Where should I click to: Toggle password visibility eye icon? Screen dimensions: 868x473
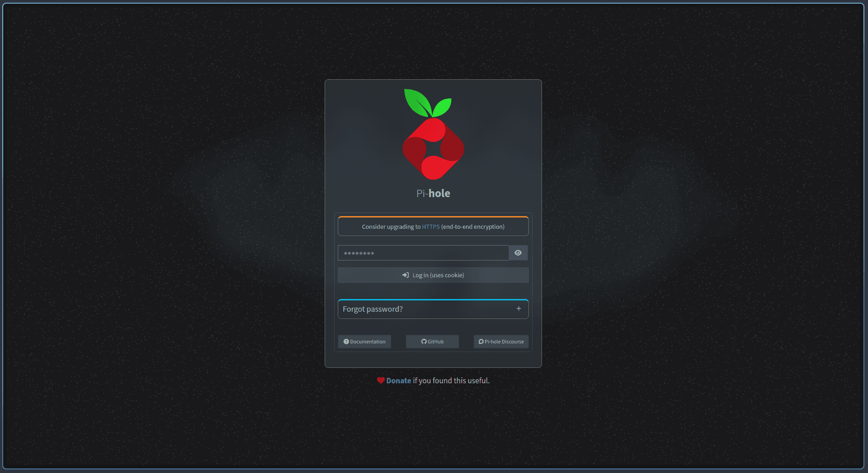click(518, 253)
